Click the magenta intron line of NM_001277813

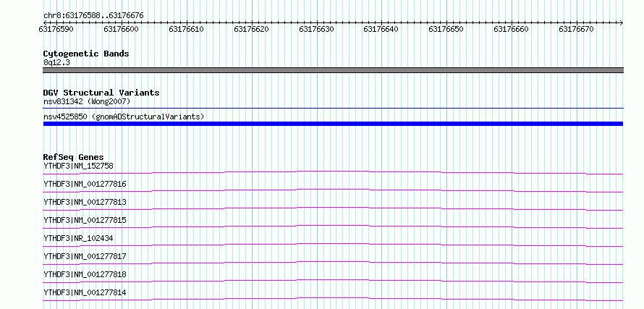[333, 208]
